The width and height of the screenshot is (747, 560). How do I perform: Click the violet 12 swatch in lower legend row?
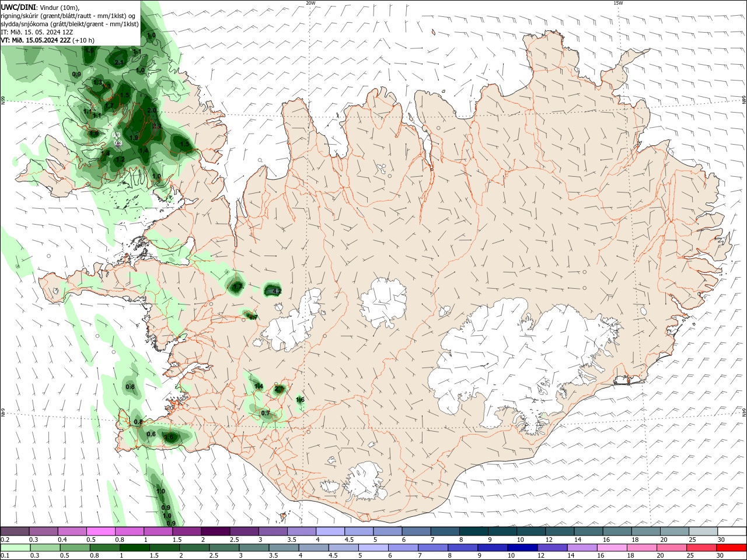[552, 548]
